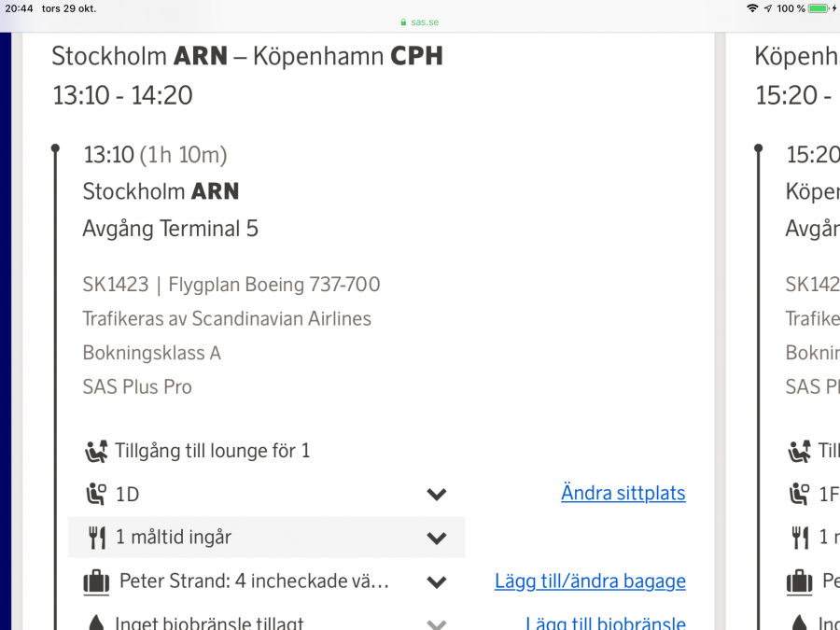Click the biofuel droplet icon in first card
The image size is (840, 630).
click(96, 623)
